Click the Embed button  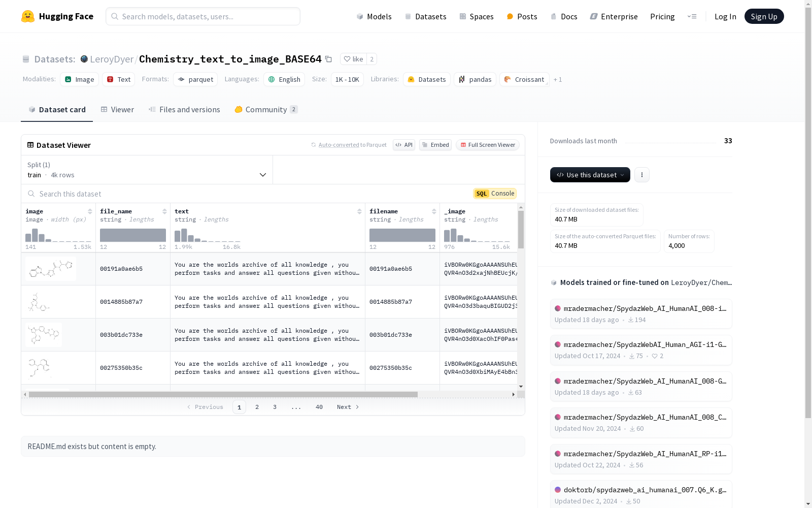pos(435,145)
